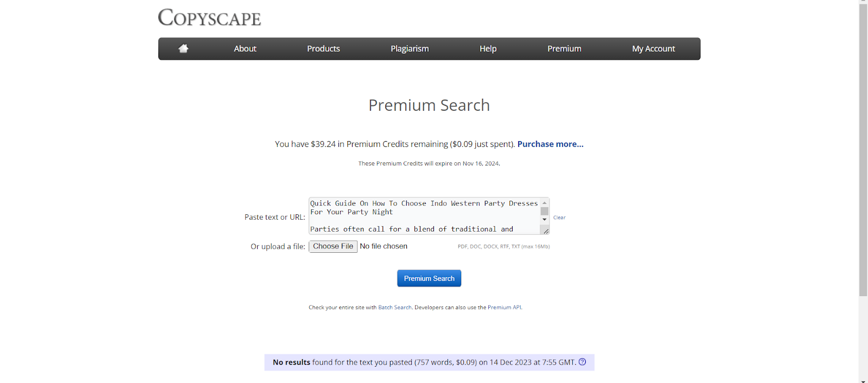
Task: Open the About menu
Action: click(x=245, y=49)
